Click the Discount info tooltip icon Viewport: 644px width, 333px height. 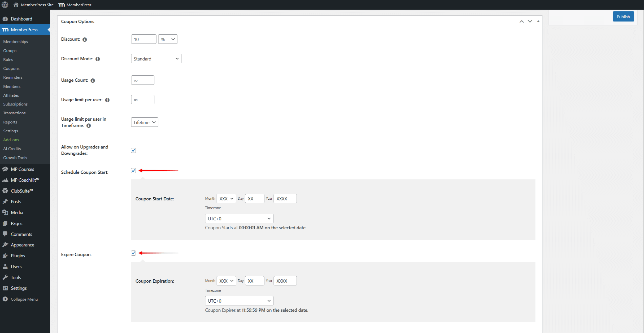(x=85, y=39)
